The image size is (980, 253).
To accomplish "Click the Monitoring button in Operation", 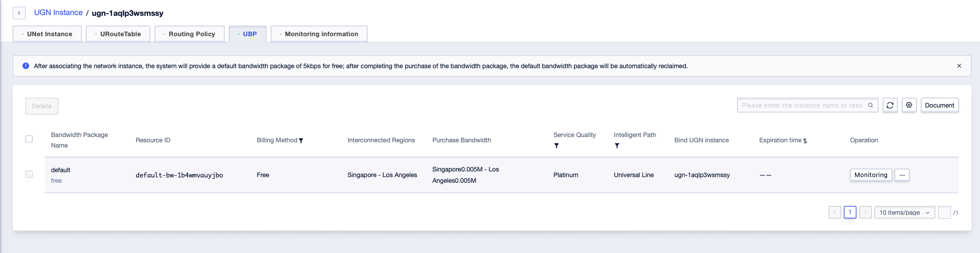I will coord(871,175).
